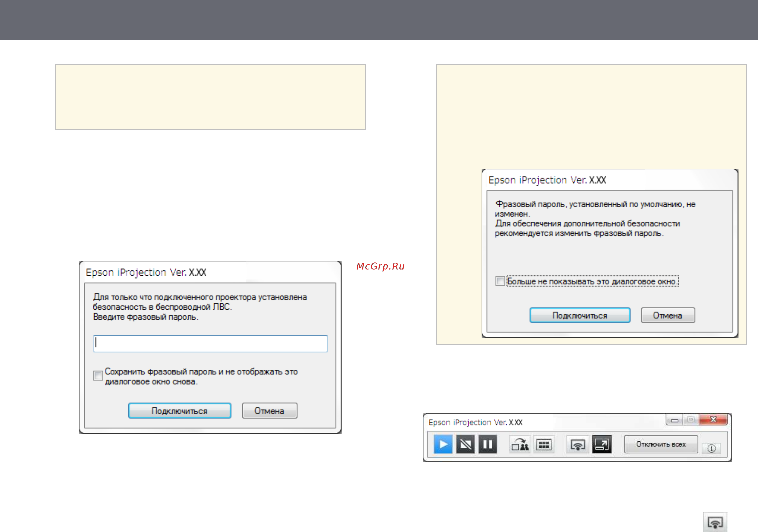Click Подключиться in passphrase entry dialog
This screenshot has height=532, width=758.
(x=180, y=410)
